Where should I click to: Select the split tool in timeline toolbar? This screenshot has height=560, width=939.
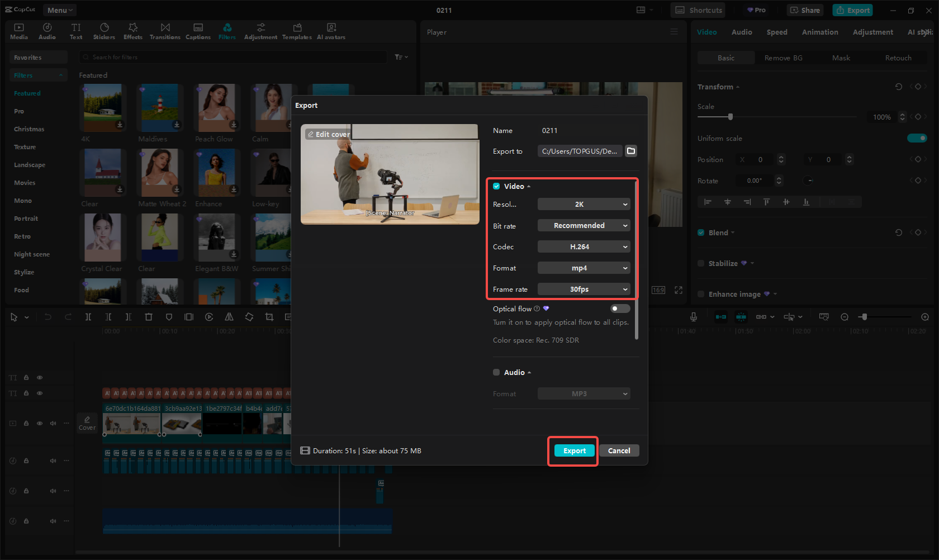(88, 317)
